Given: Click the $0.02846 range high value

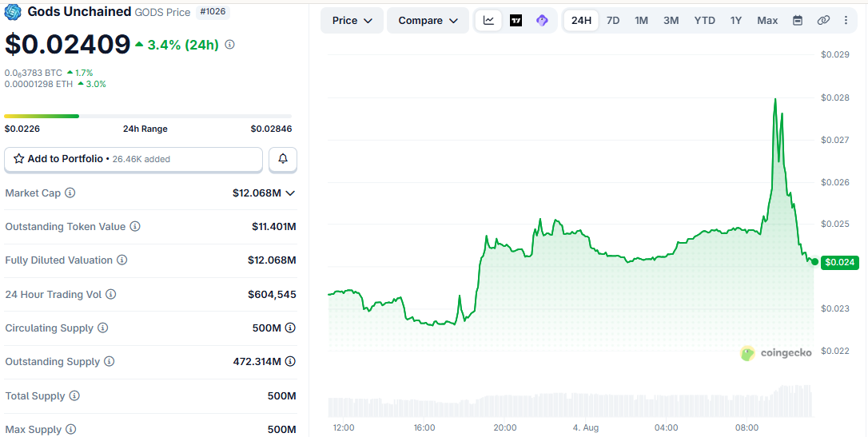Looking at the screenshot, I should 271,129.
